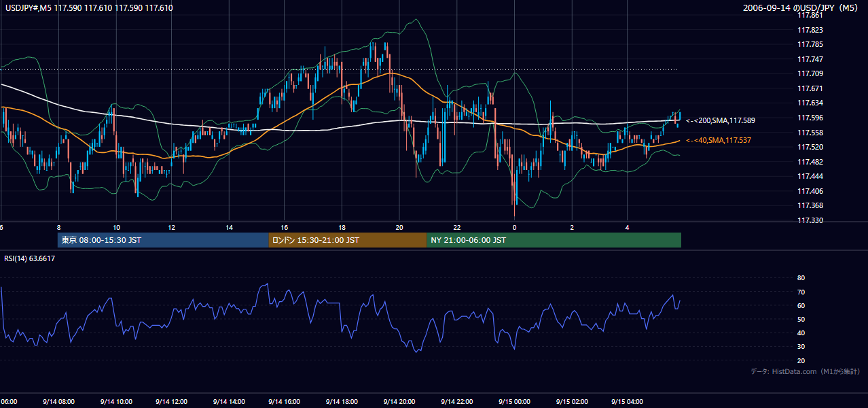Click price axis label 117.482
Image resolution: width=868 pixels, height=408 pixels.
click(810, 162)
